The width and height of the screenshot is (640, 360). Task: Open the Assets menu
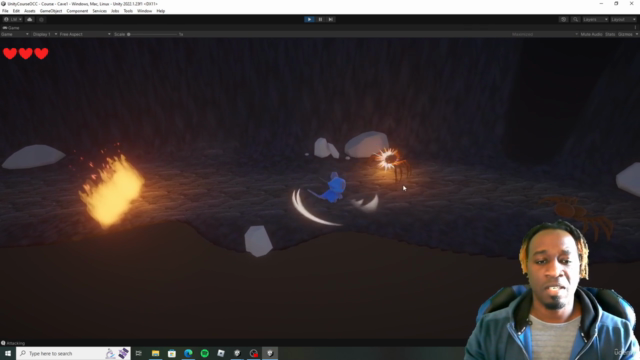click(x=30, y=11)
